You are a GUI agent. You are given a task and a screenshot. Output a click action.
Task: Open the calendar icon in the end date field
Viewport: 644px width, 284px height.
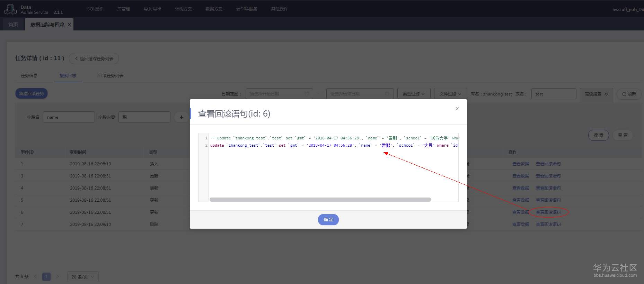click(x=387, y=94)
